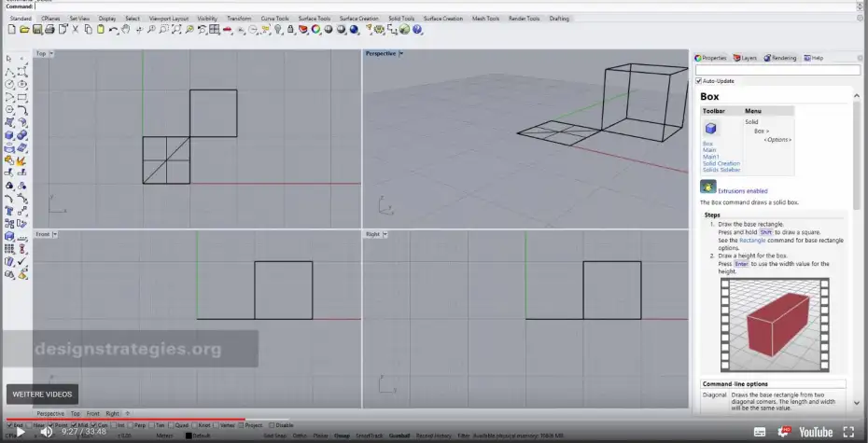Viewport: 868px width, 443px height.
Task: Switch to the Layers panel tab
Action: click(x=745, y=58)
